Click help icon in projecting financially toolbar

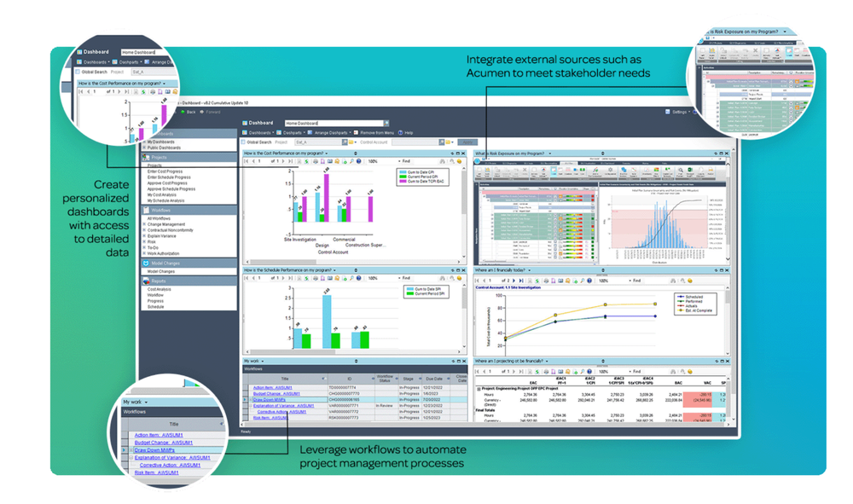(589, 371)
